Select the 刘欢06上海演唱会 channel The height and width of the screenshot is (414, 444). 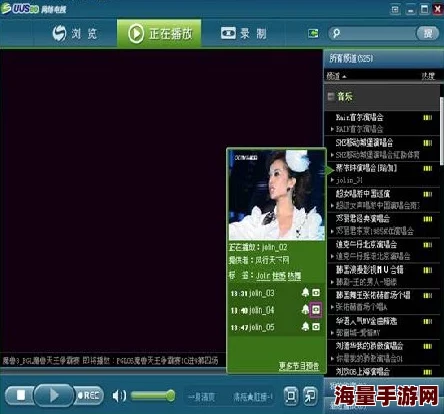pyautogui.click(x=363, y=372)
